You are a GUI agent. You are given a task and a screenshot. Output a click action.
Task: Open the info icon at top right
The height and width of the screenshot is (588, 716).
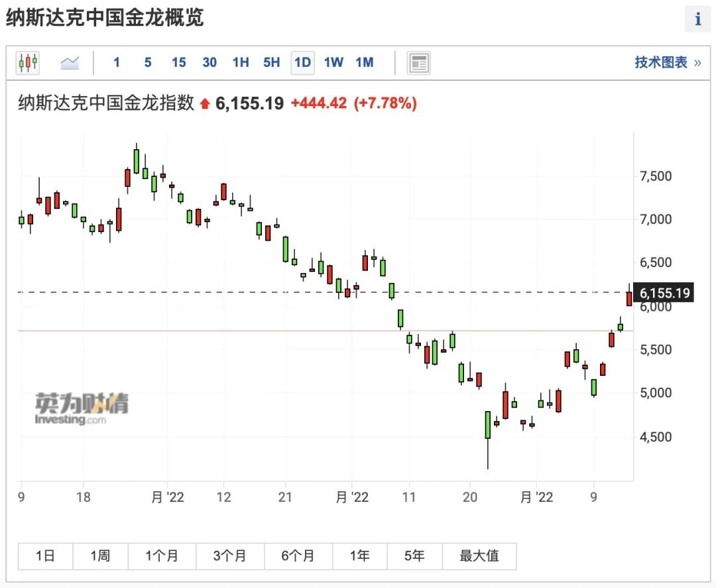(x=697, y=19)
